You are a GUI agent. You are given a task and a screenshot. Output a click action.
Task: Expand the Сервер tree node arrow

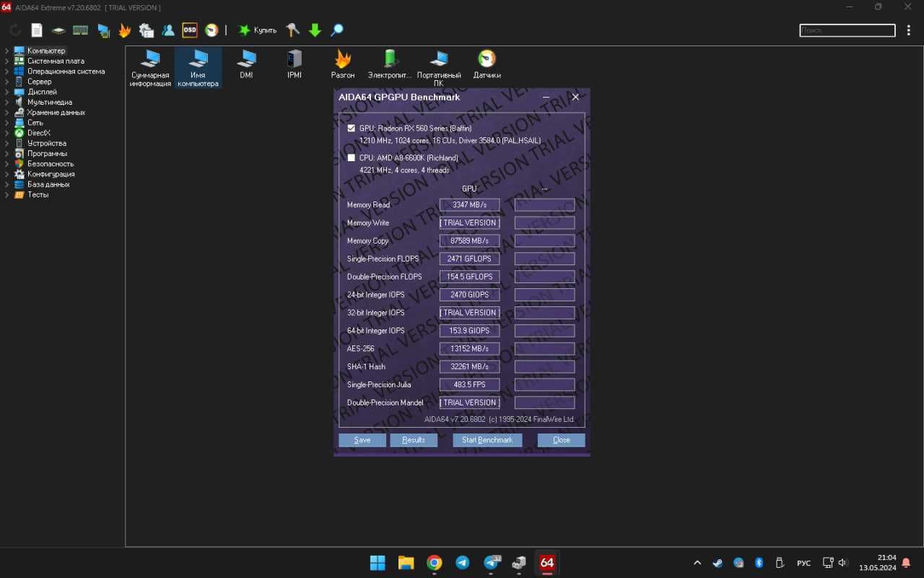pos(6,82)
